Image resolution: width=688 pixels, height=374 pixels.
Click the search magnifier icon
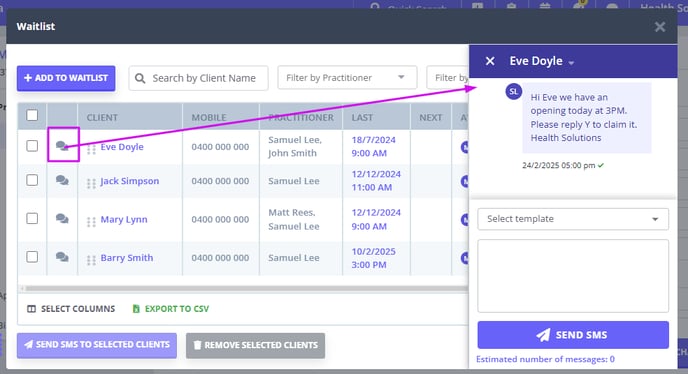tap(140, 79)
